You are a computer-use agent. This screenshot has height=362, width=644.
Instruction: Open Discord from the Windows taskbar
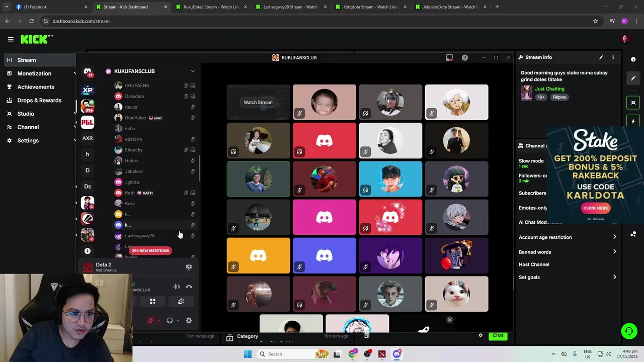click(x=397, y=354)
